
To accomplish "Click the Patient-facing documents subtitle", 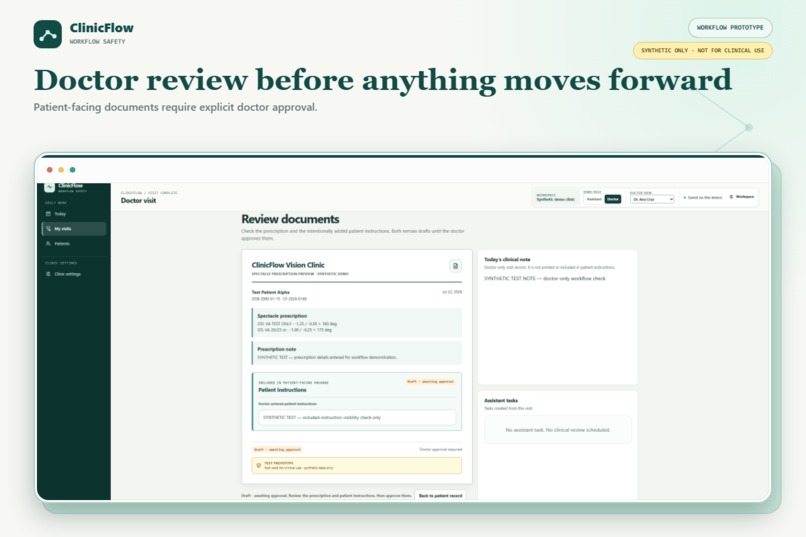I will (x=175, y=107).
